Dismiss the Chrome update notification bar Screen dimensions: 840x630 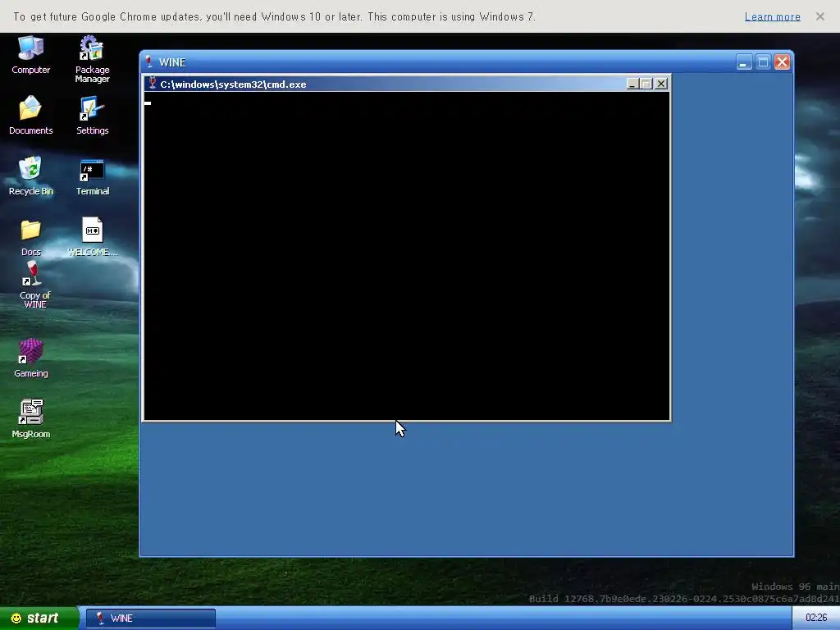pyautogui.click(x=819, y=16)
